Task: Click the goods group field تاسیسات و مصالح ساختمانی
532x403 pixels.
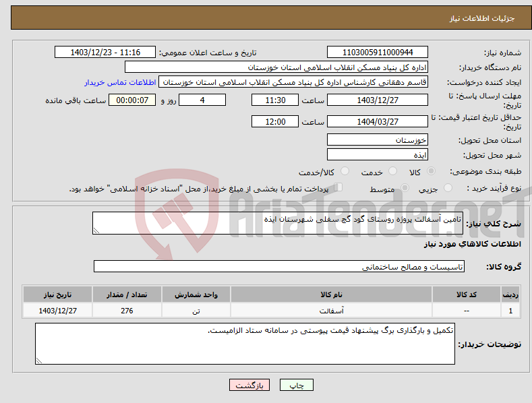Action: (279, 266)
